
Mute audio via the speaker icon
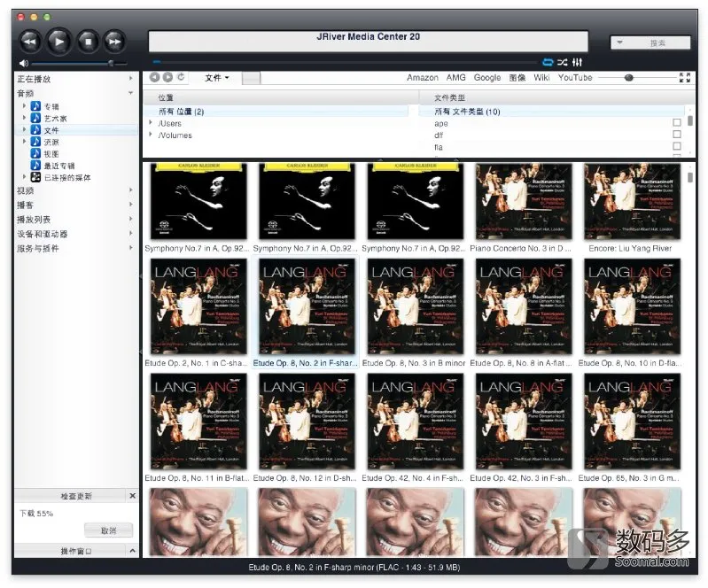point(23,63)
